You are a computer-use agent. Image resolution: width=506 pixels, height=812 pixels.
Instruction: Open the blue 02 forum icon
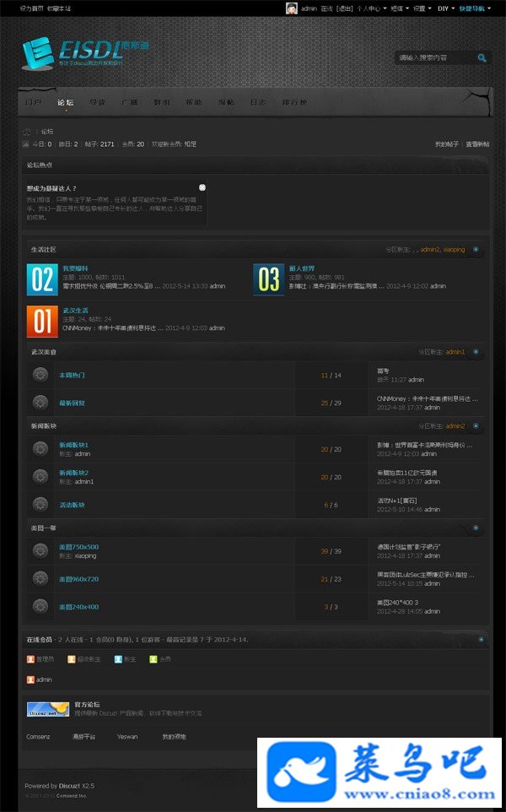[x=42, y=279]
